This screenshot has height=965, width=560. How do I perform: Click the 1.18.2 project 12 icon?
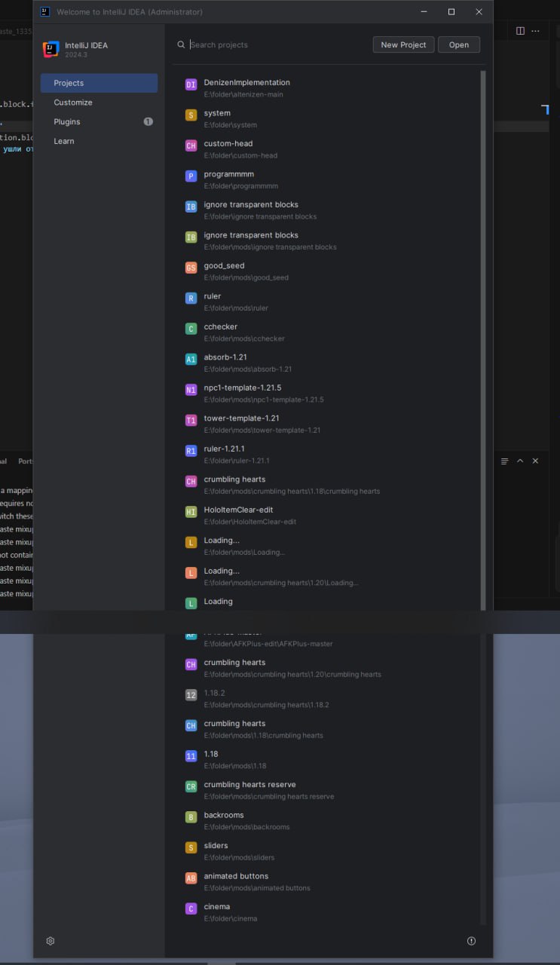coord(191,695)
